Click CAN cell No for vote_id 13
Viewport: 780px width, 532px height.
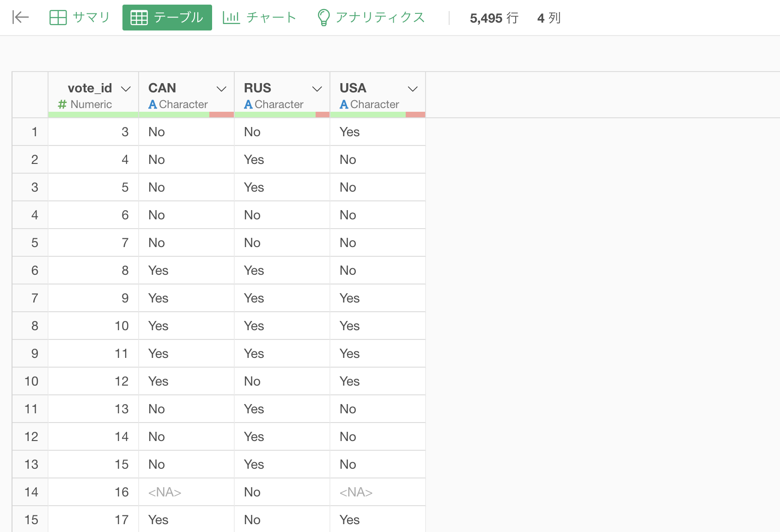(187, 409)
